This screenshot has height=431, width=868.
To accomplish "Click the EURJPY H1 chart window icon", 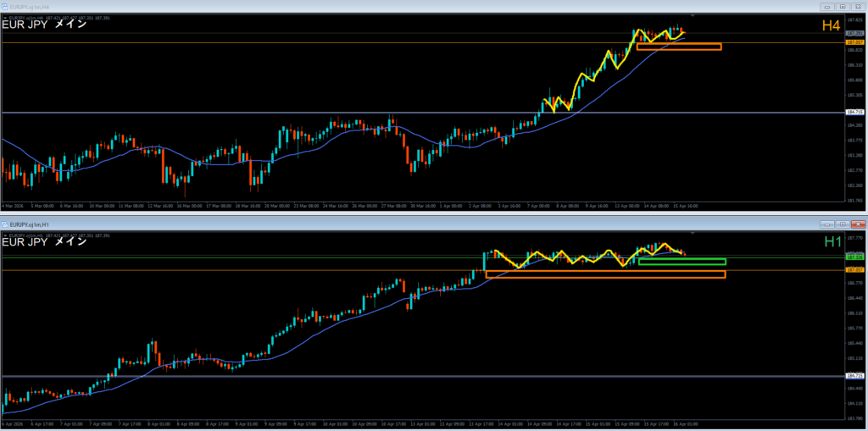I will [5, 224].
